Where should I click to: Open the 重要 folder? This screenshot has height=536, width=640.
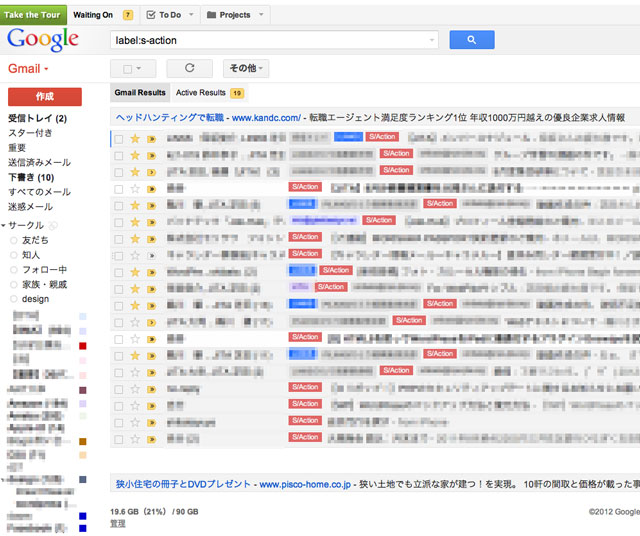(x=17, y=148)
